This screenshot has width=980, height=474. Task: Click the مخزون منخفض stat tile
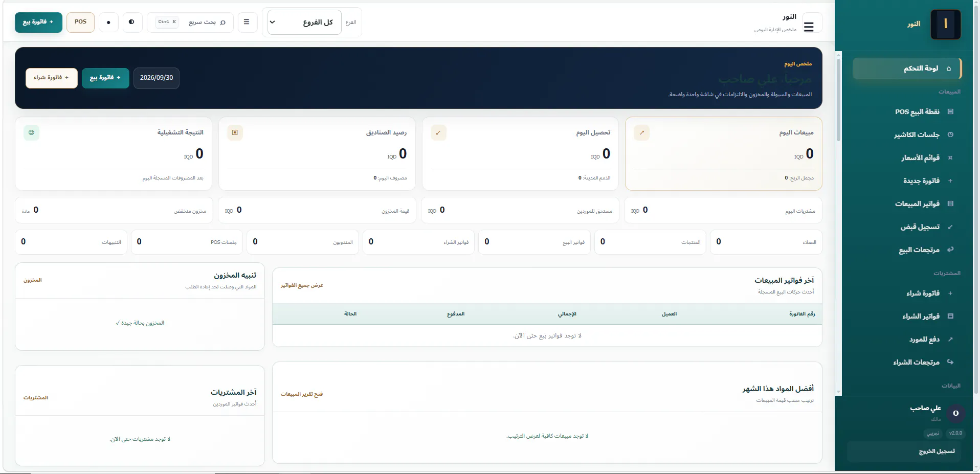pos(114,210)
